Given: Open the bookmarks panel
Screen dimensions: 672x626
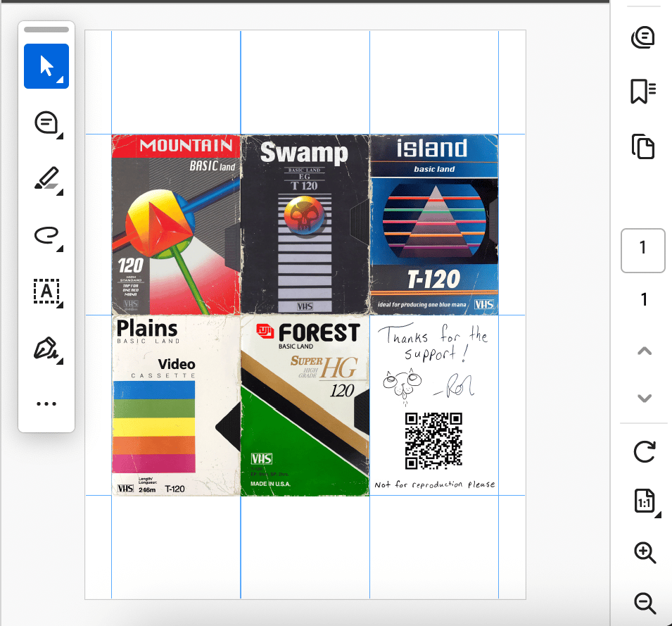Looking at the screenshot, I should (x=643, y=92).
